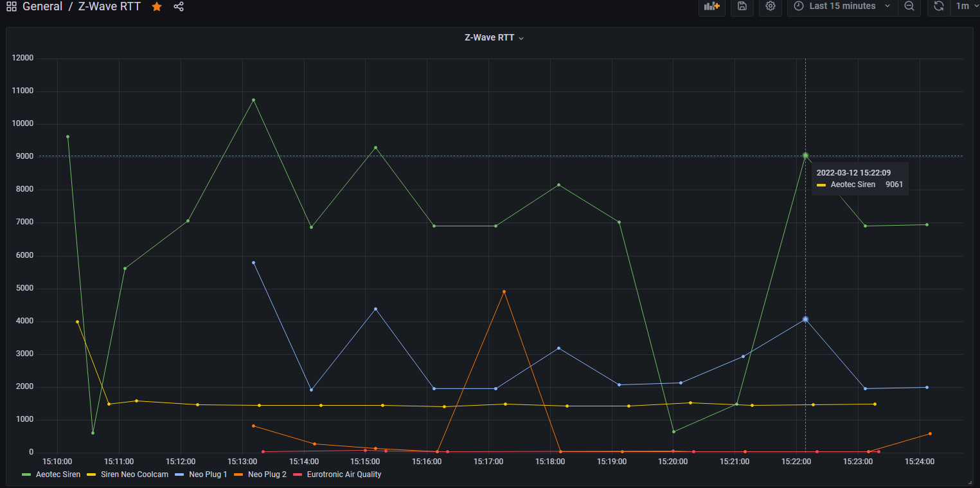
Task: Share the dashboard via share icon
Action: point(179,6)
